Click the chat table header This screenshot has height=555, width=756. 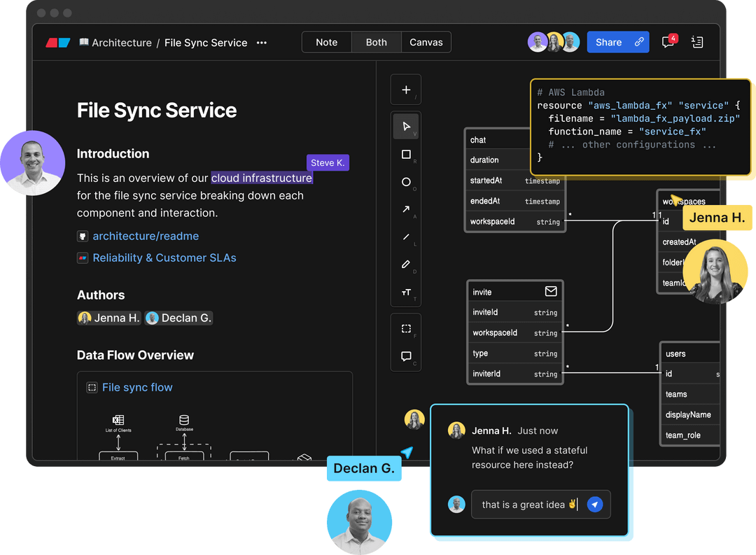pos(499,140)
